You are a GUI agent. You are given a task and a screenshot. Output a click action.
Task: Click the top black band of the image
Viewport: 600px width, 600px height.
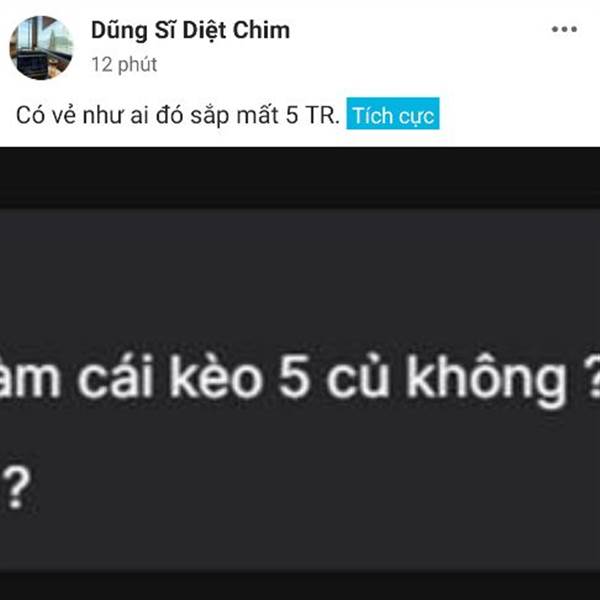(300, 178)
